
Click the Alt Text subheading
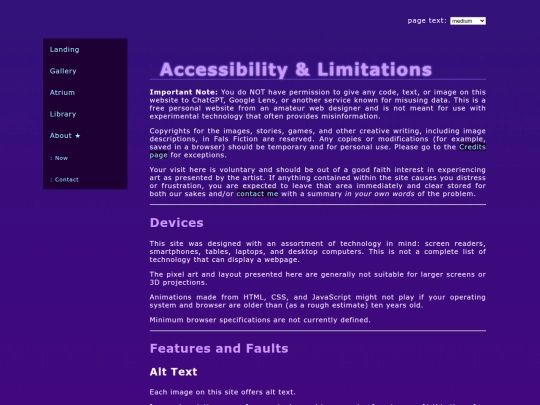click(x=174, y=372)
